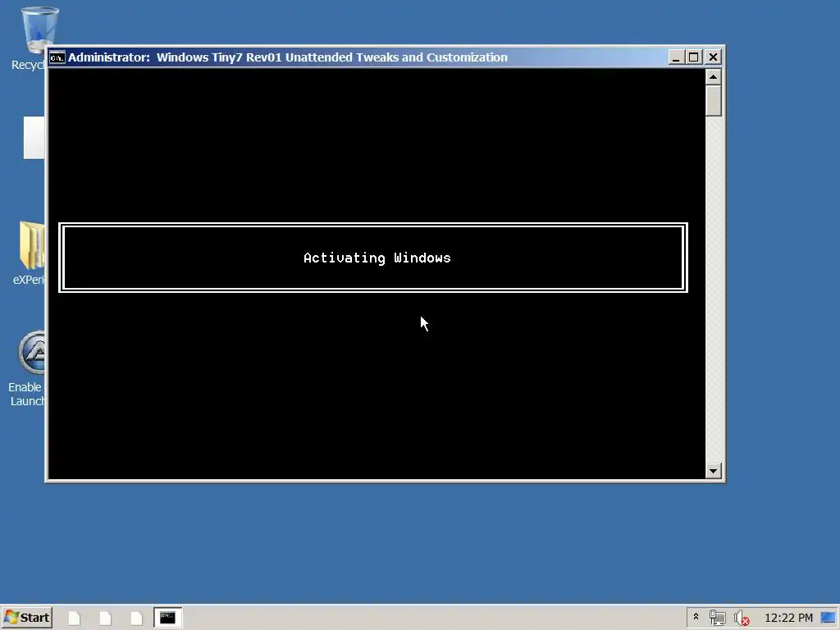Show hidden system tray icons

point(696,617)
